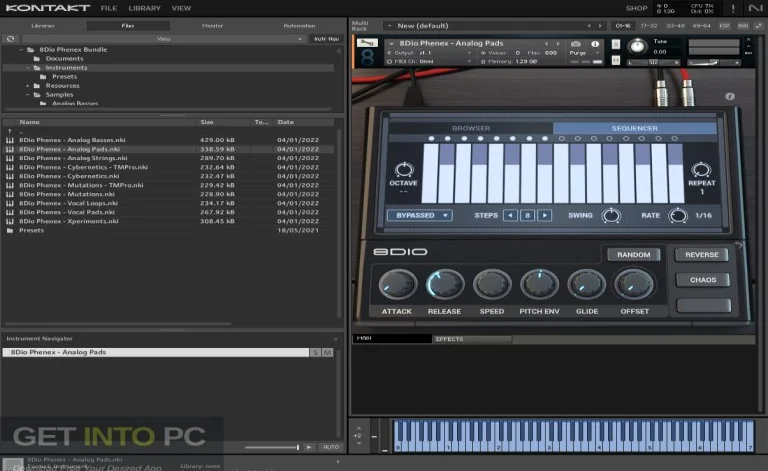The width and height of the screenshot is (768, 471).
Task: Increase sequencer steps with right arrow
Action: pos(545,215)
